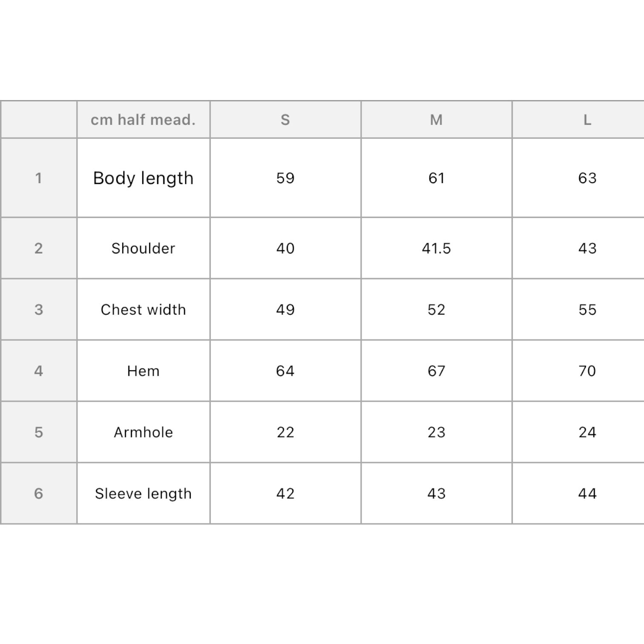Screen dimensions: 644x644
Task: Select the M size column header
Action: point(436,120)
